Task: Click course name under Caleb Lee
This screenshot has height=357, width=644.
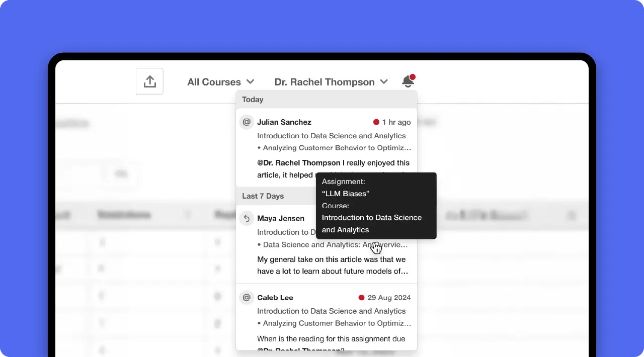Action: click(x=331, y=311)
